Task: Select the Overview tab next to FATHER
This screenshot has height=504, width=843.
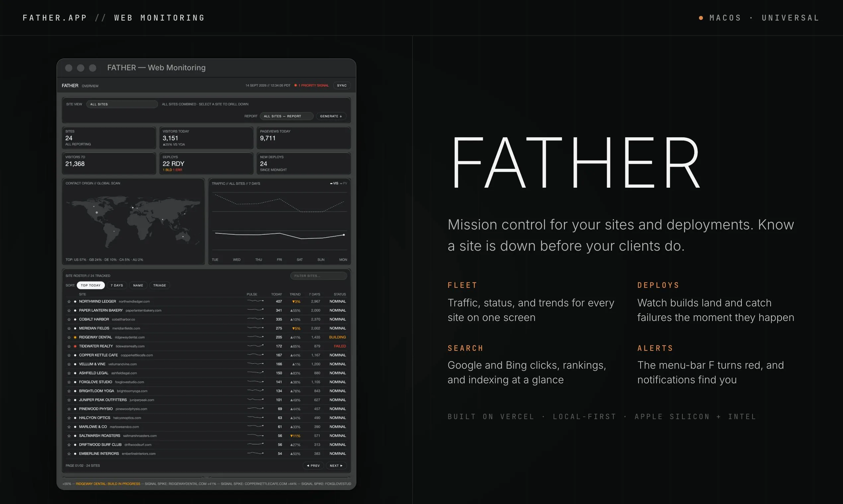Action: [90, 86]
